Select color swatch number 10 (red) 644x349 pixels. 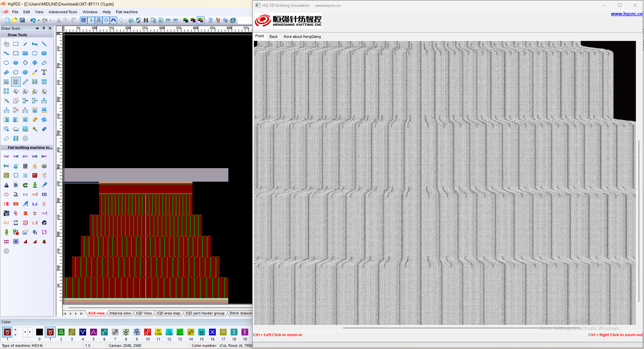coord(148,332)
